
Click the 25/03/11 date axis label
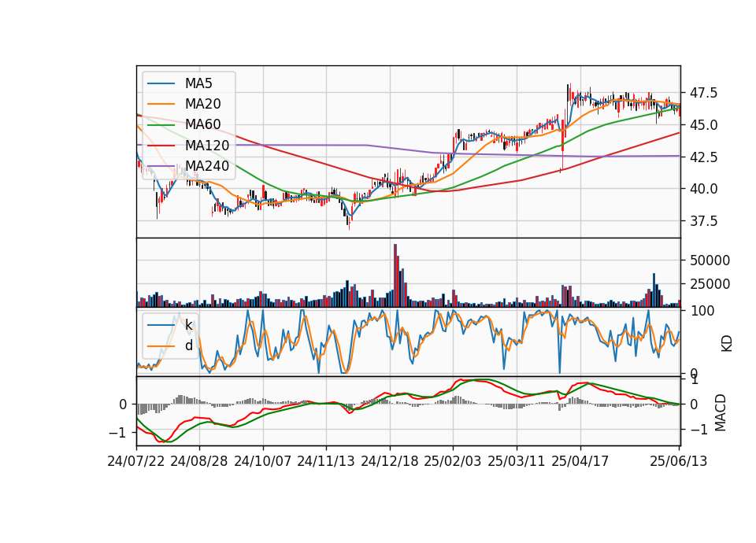pyautogui.click(x=517, y=461)
